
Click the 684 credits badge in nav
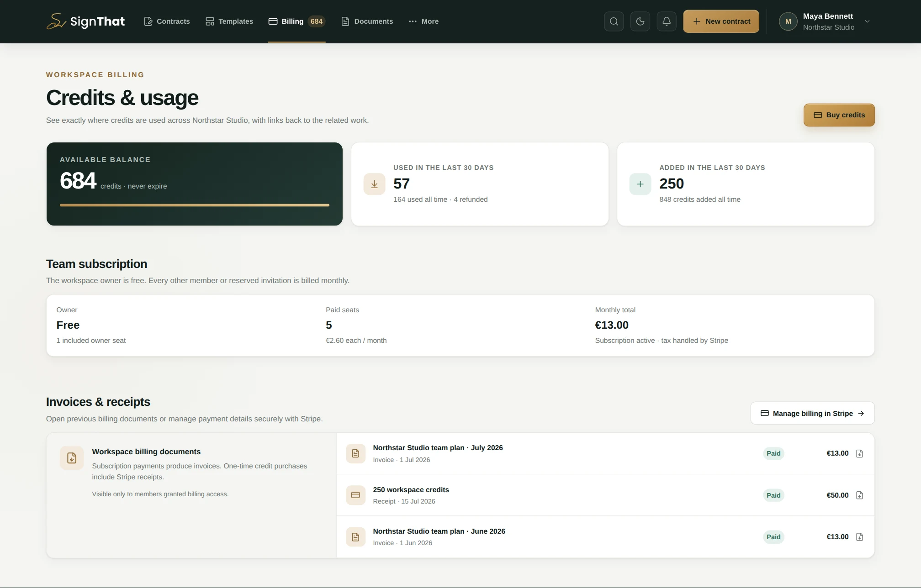[317, 21]
